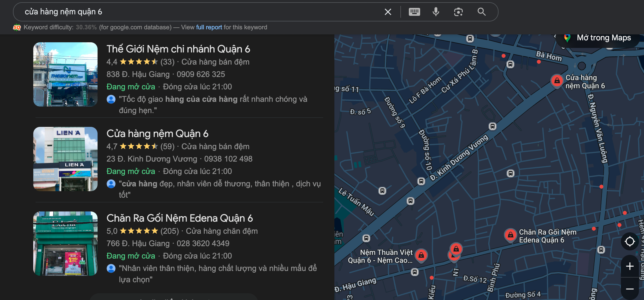Click the bus stop icon on Đ. Hậu Giang
This screenshot has width=644, height=300.
[x=414, y=272]
